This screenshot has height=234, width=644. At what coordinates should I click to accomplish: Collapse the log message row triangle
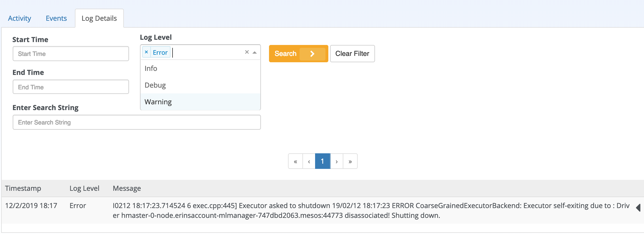click(x=638, y=208)
